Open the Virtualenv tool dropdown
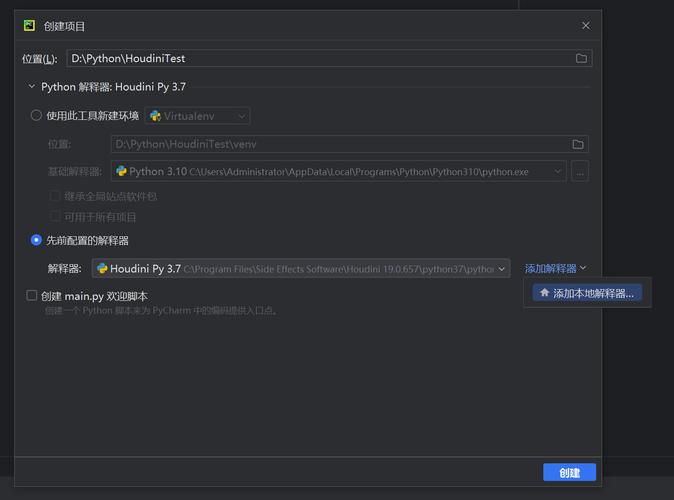Screen dimensions: 674x500 [x=197, y=116]
